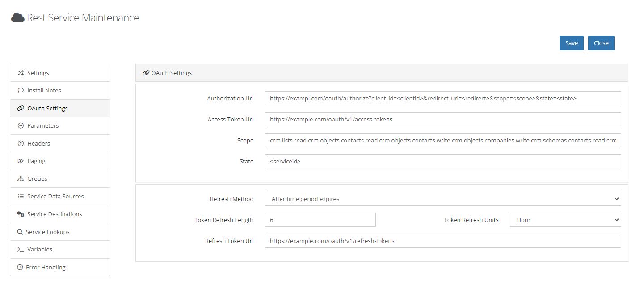644x297 pixels.
Task: Click the Variables terminal prompt icon
Action: [x=21, y=250]
